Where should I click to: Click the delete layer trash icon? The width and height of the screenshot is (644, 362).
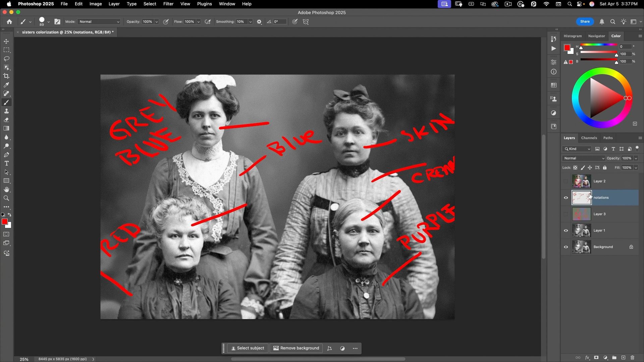pyautogui.click(x=633, y=358)
